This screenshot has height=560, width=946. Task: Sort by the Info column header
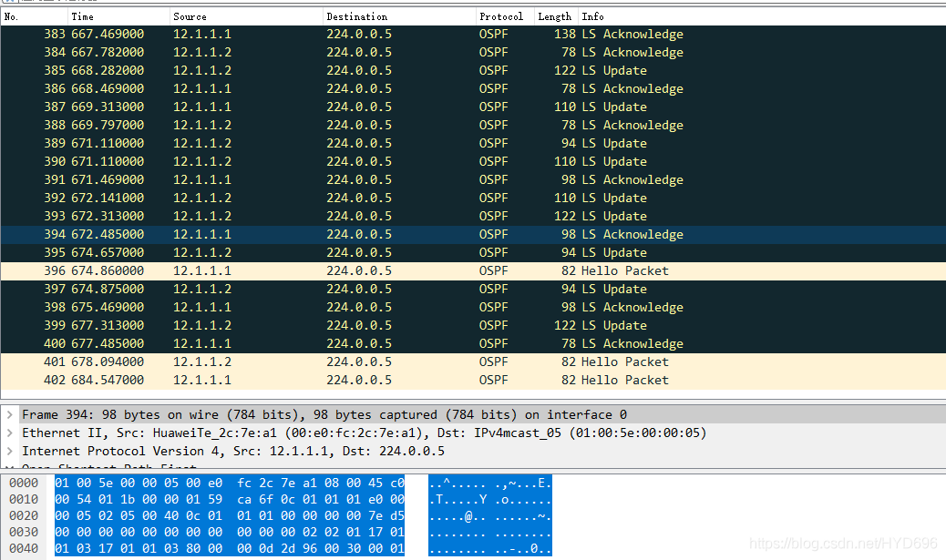click(762, 17)
